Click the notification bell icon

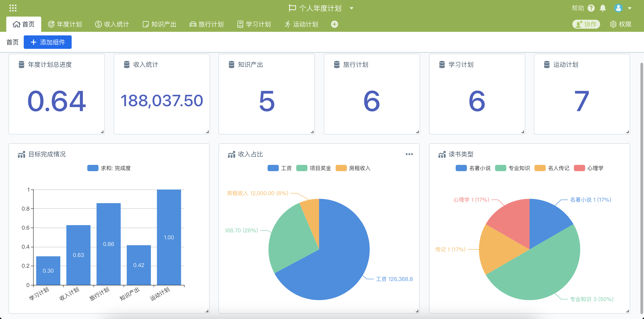tap(603, 8)
